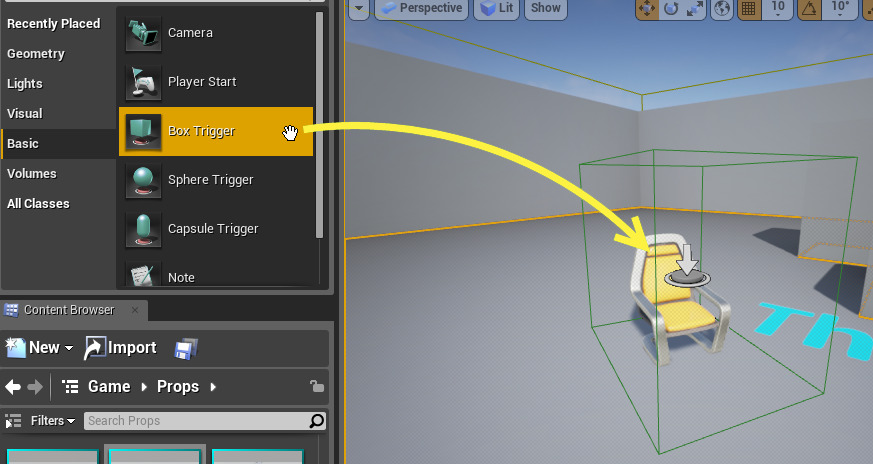The height and width of the screenshot is (464, 873).
Task: Select the Box Trigger cube icon
Action: click(143, 131)
